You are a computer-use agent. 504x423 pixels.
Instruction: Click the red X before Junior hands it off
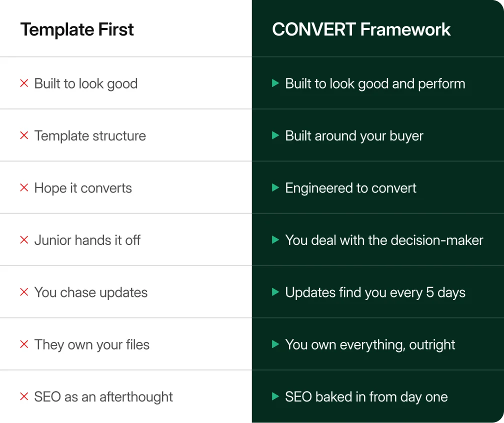coord(24,240)
